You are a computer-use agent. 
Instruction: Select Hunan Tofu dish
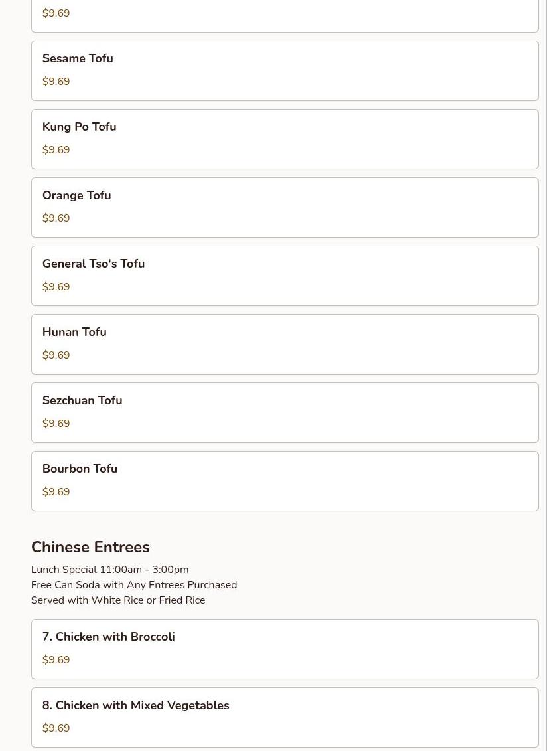click(x=284, y=344)
